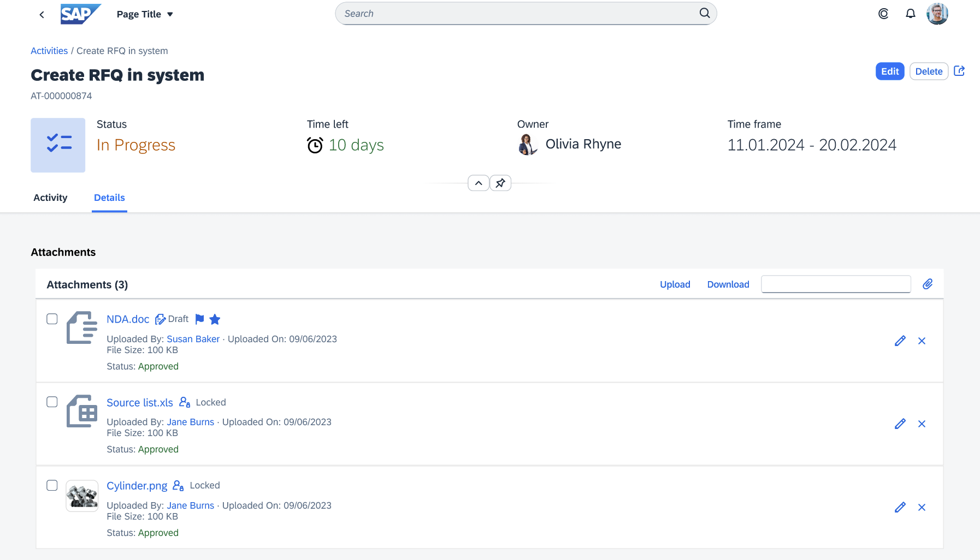Toggle the pin header icon
The height and width of the screenshot is (560, 980).
500,183
